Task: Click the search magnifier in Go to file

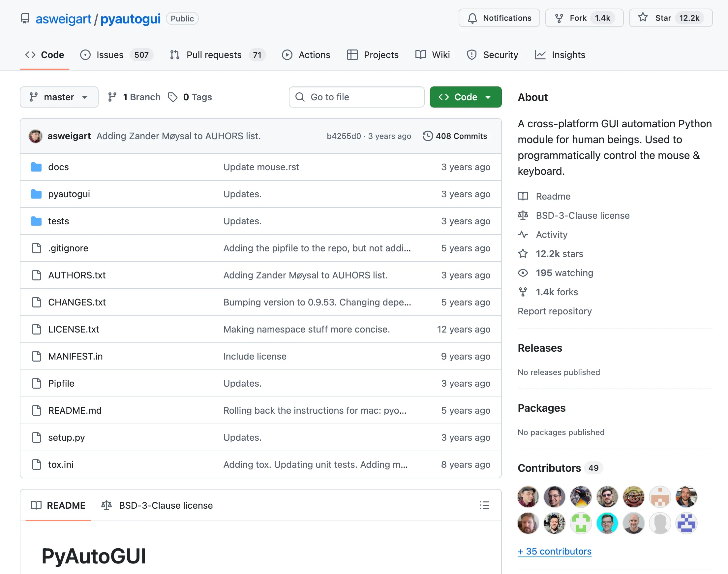Action: pyautogui.click(x=299, y=97)
